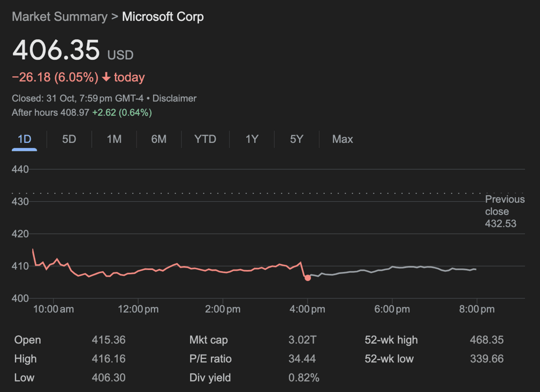
Task: Click the Mkt cap value 3.02T
Action: coord(302,340)
